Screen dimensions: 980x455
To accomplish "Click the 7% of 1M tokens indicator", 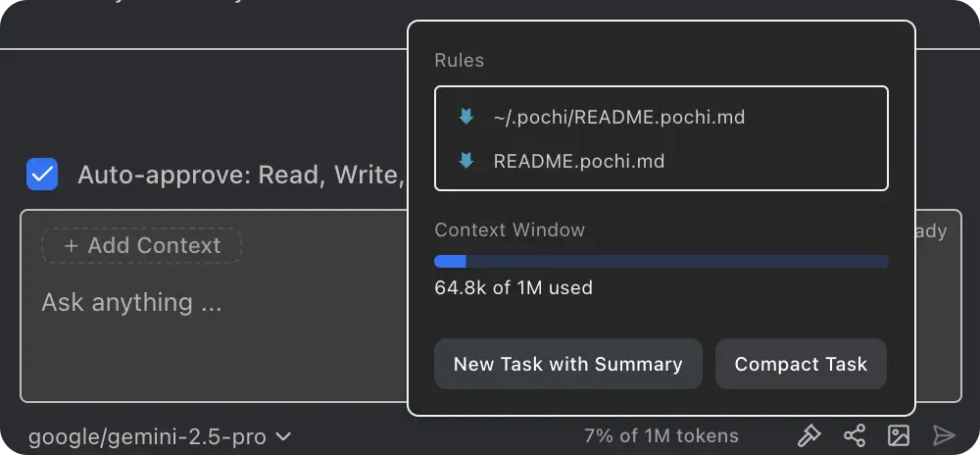I will pyautogui.click(x=661, y=436).
